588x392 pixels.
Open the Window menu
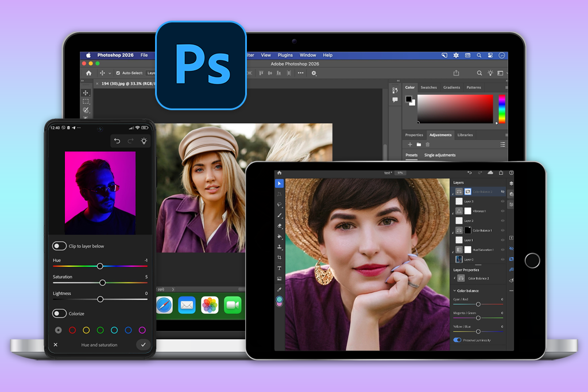tap(308, 55)
